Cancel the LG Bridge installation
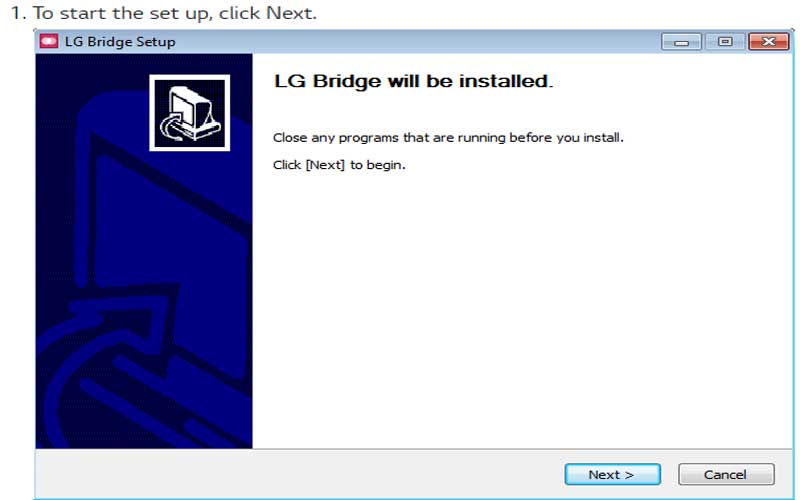 click(726, 474)
